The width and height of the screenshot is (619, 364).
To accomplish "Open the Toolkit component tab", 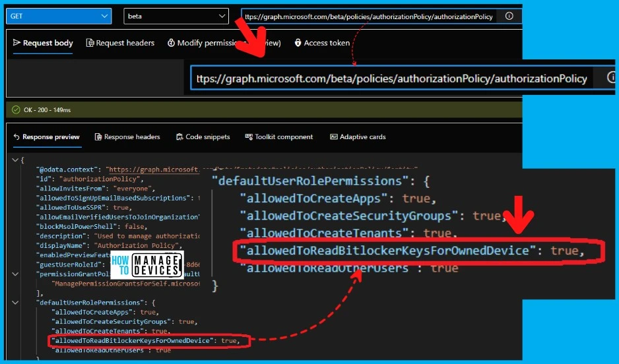I will [279, 137].
